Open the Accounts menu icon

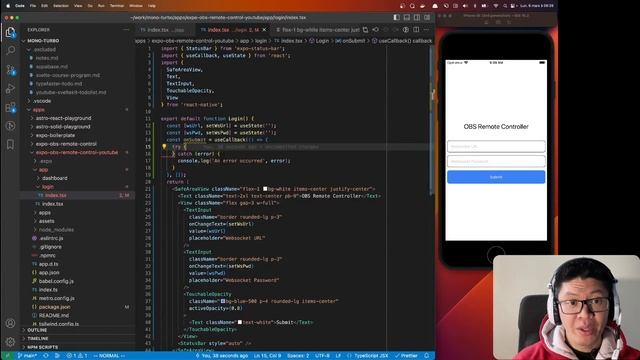pyautogui.click(x=11, y=323)
